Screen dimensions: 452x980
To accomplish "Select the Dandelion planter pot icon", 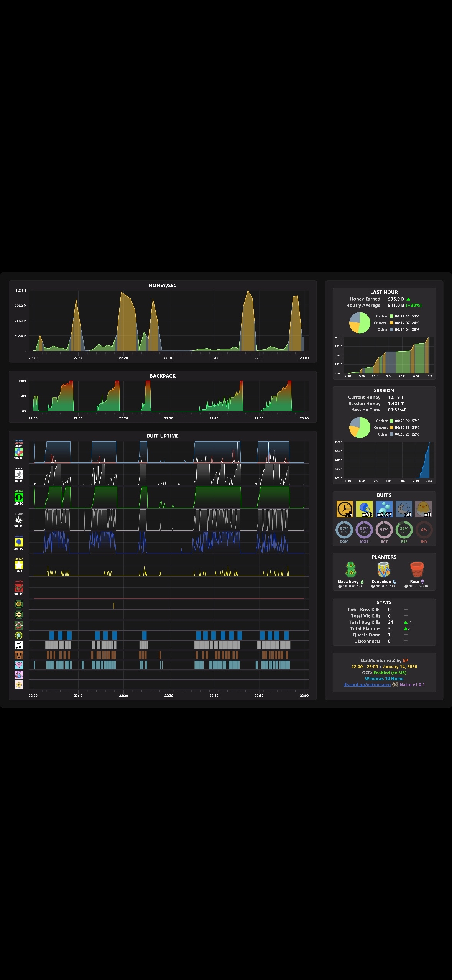I will (x=384, y=570).
